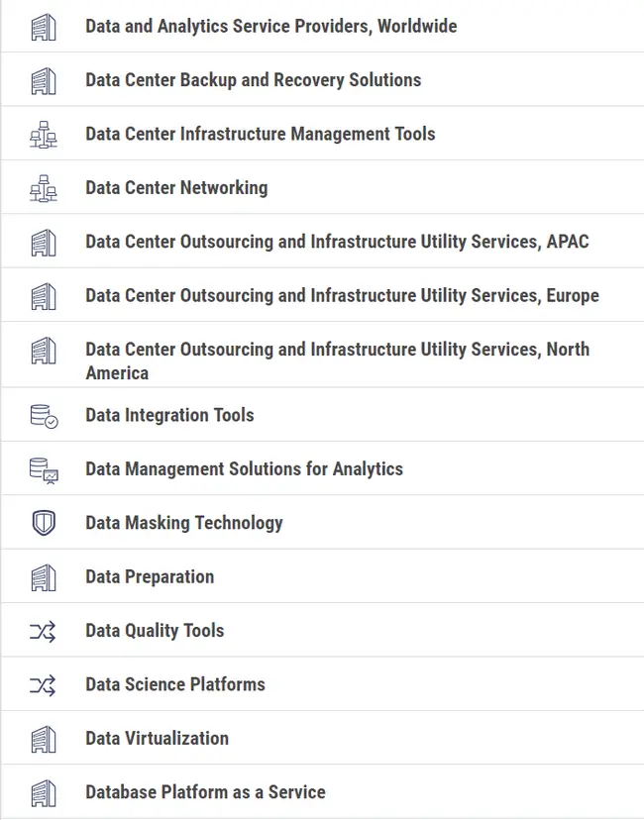Click the building icon beside Database Platform as a Service
644x820 pixels.
coord(44,792)
